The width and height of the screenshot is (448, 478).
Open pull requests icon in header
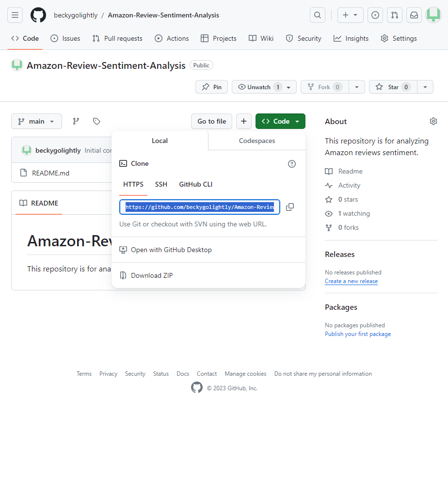(395, 15)
